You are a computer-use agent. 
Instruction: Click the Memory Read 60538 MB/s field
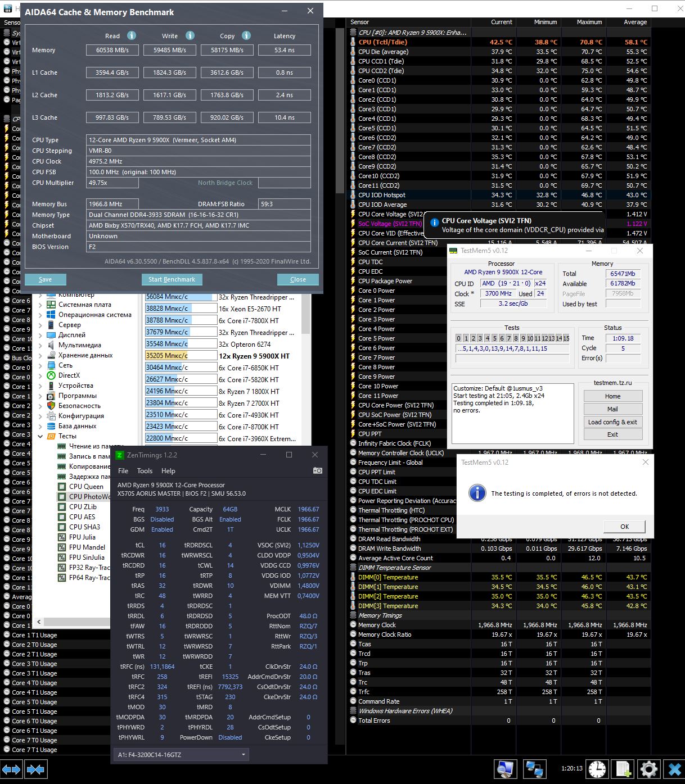[x=112, y=50]
